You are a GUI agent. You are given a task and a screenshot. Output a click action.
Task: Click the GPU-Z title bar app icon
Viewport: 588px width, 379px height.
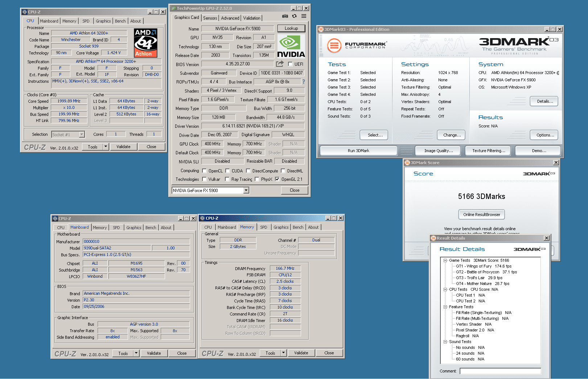pos(173,8)
